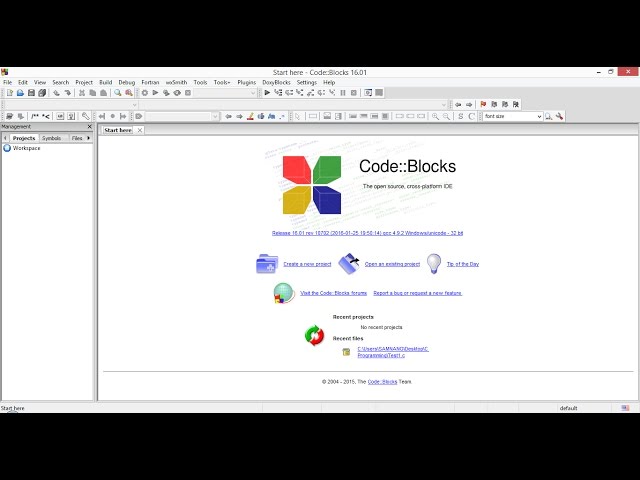Viewport: 640px width, 480px height.
Task: Switch to the Files tab
Action: tap(77, 138)
